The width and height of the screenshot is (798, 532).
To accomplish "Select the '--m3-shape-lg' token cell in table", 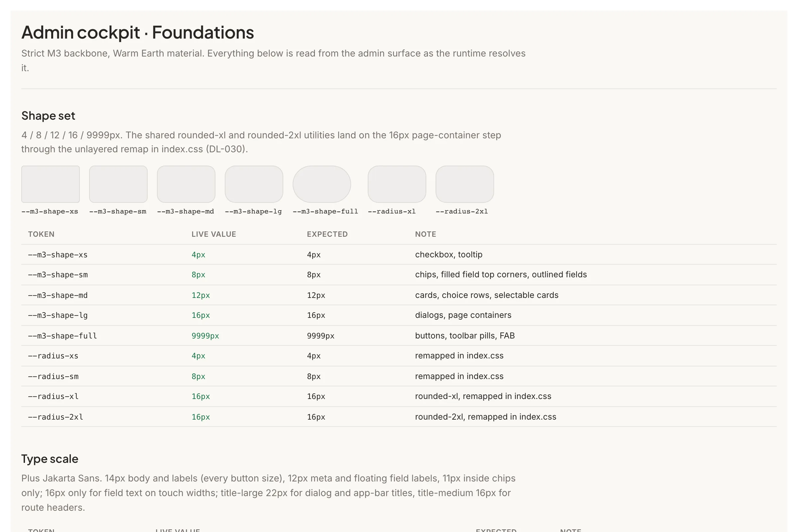I will click(x=58, y=315).
